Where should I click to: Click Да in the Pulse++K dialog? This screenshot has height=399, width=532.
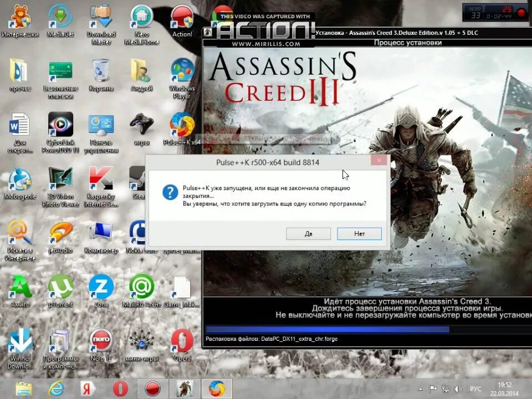308,234
